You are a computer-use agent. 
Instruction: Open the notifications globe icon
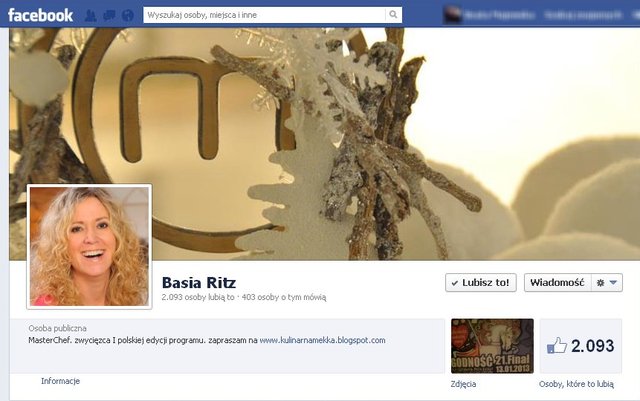point(127,16)
